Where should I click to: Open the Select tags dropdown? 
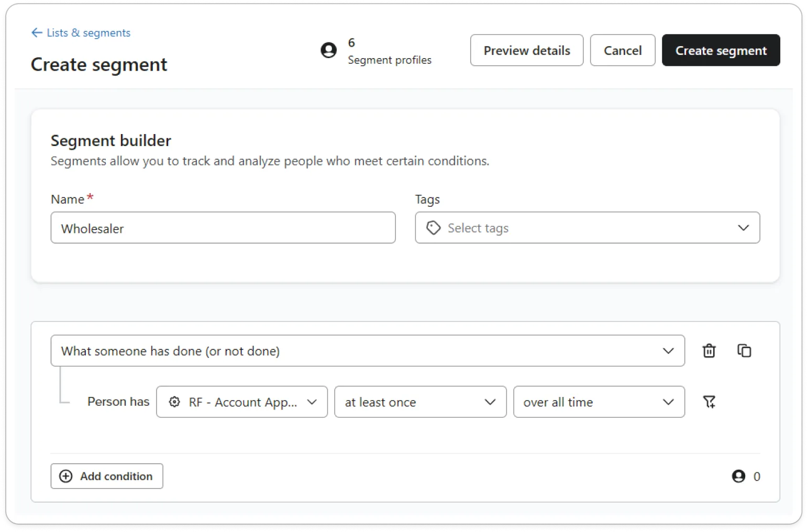587,228
